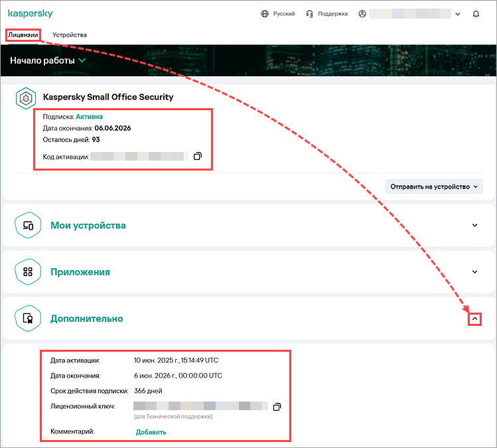Click the remaining days value 93
The width and height of the screenshot is (497, 448).
(x=96, y=139)
